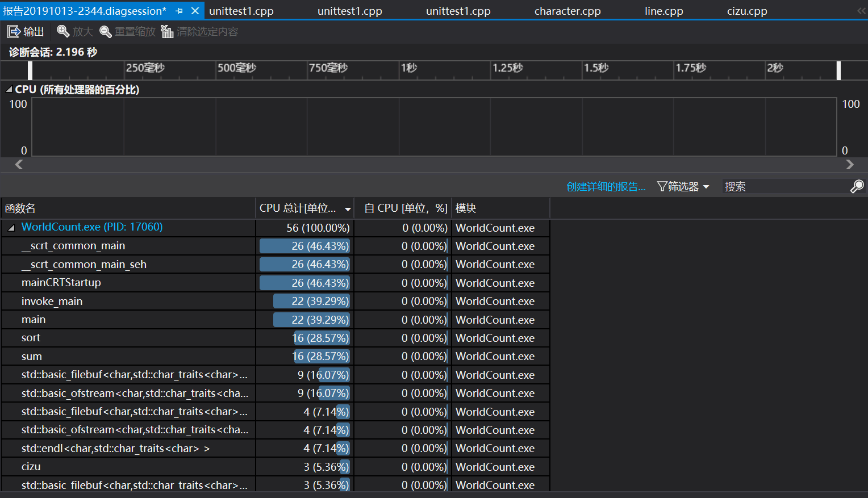Switch to the first unittest1.cpp tab

tap(241, 11)
